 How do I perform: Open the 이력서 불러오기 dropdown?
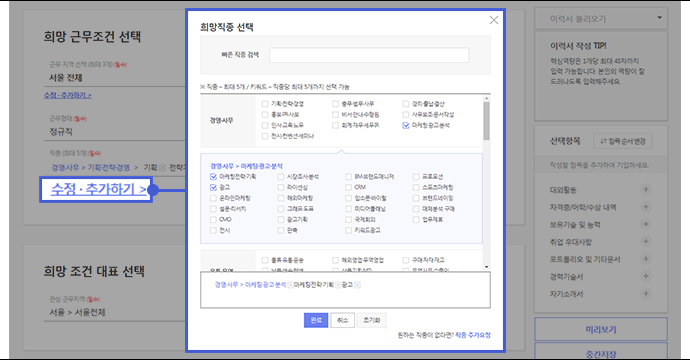601,18
